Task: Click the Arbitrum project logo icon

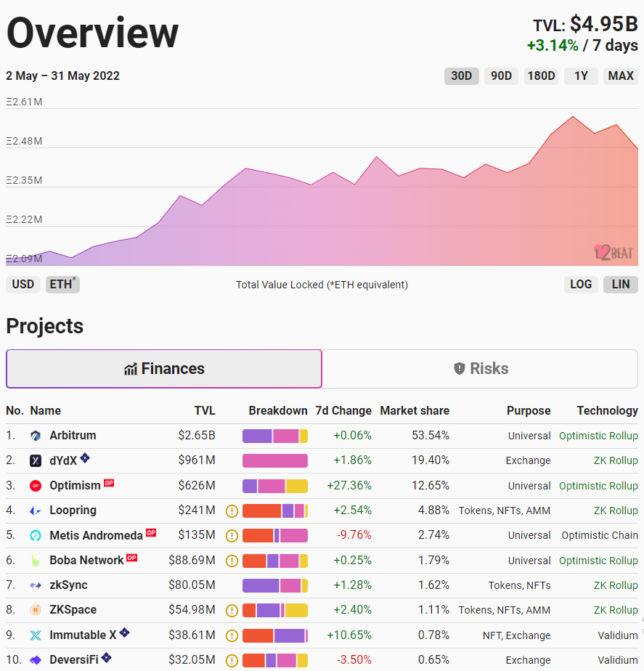Action: pyautogui.click(x=36, y=436)
